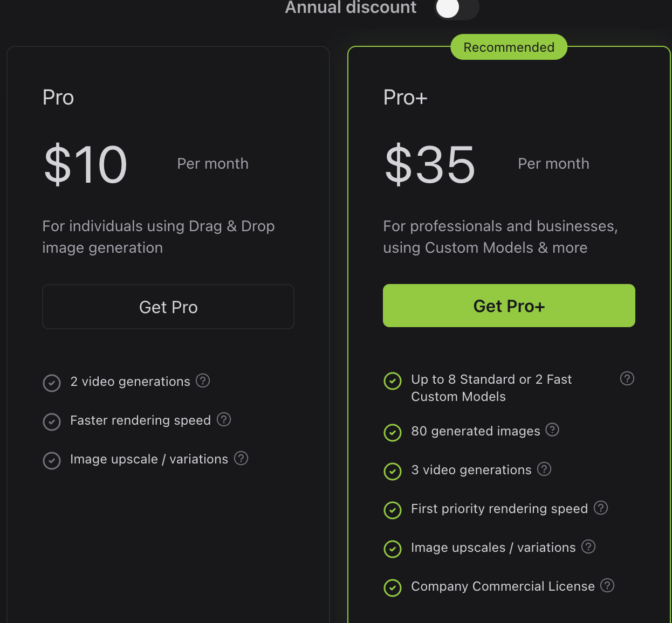Click checkmark beside Faster rendering speed
This screenshot has width=672, height=623.
click(52, 421)
